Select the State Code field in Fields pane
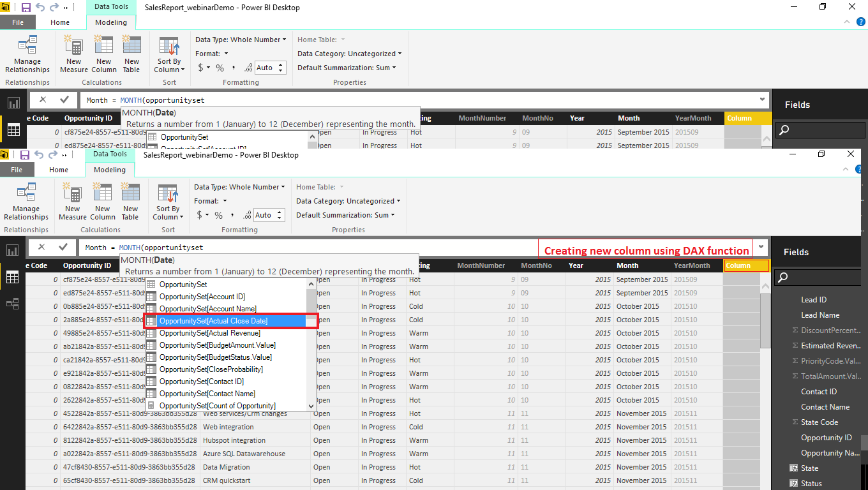The height and width of the screenshot is (490, 868). click(x=819, y=422)
